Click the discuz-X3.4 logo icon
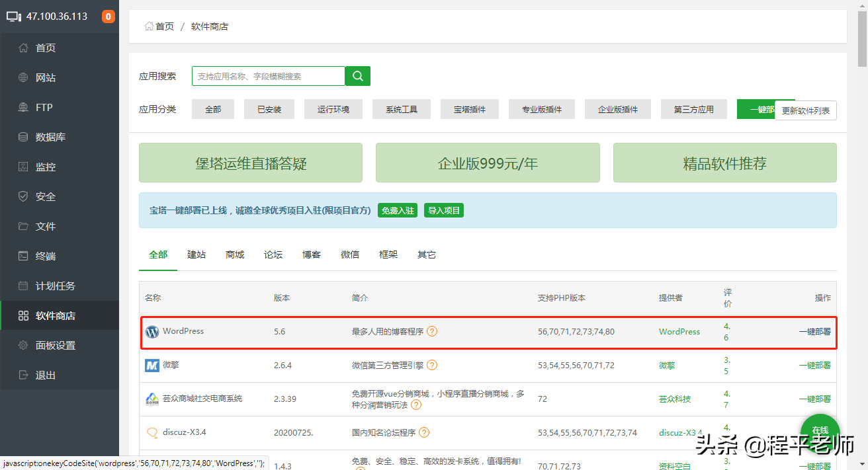 tap(152, 432)
